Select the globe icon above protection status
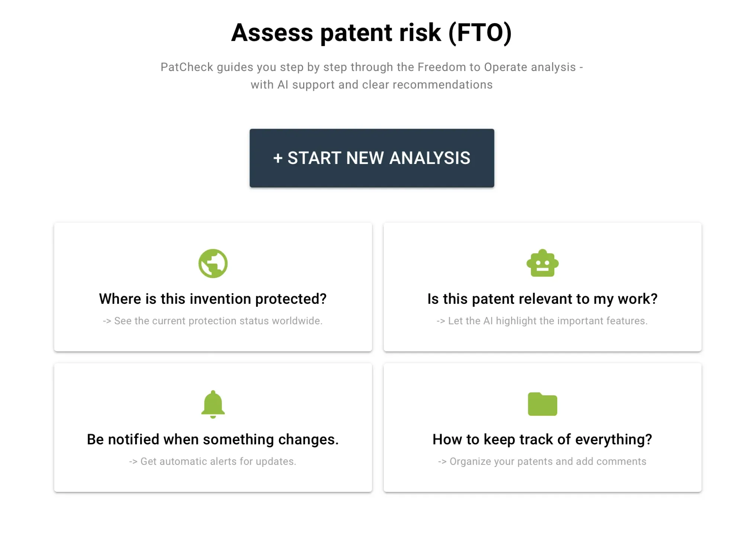Viewport: 744px width, 560px height. coord(213,263)
